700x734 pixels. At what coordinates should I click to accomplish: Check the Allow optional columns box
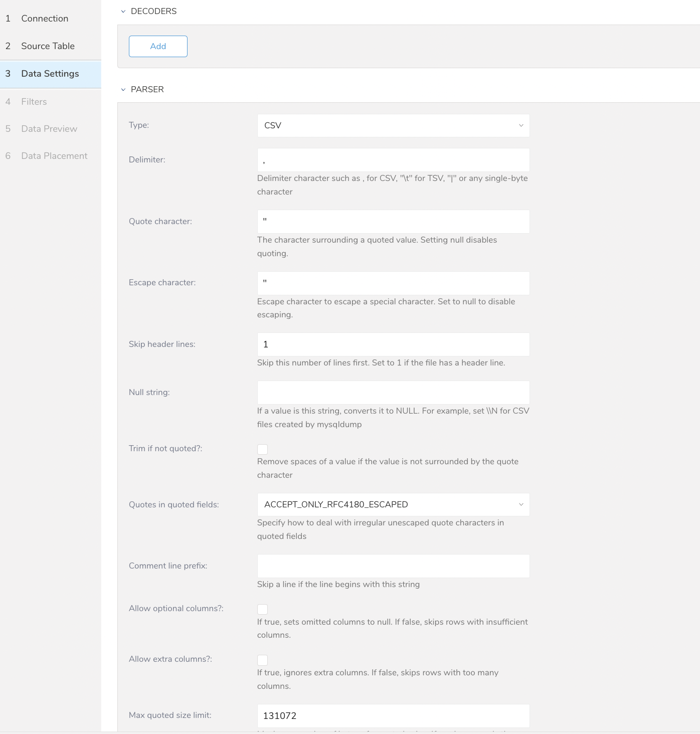point(262,609)
